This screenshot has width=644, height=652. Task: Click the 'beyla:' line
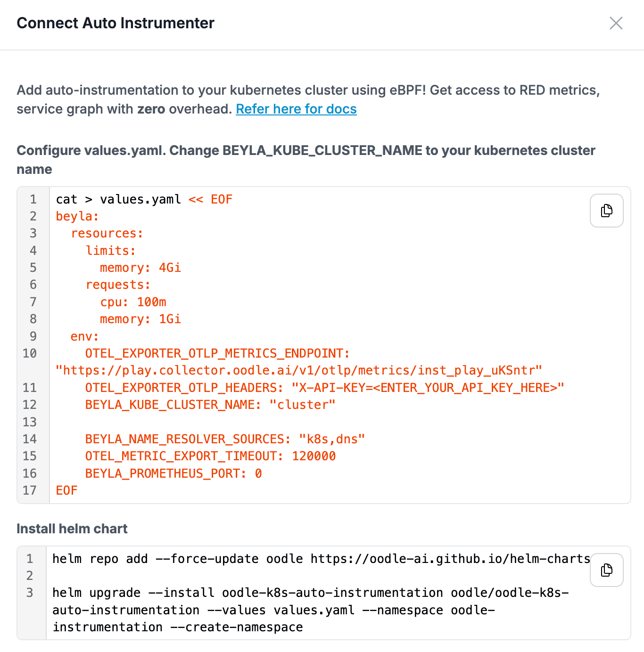(77, 216)
